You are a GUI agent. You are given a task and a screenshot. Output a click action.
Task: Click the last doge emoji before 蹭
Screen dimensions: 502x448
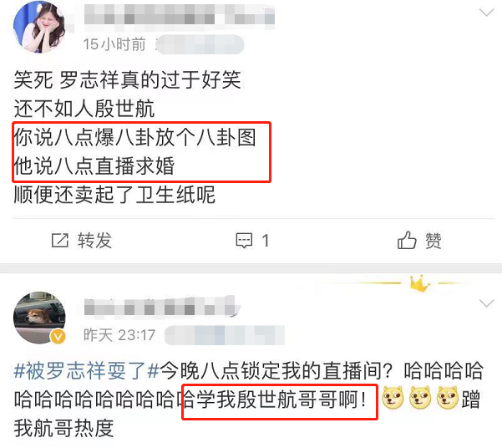(x=447, y=398)
